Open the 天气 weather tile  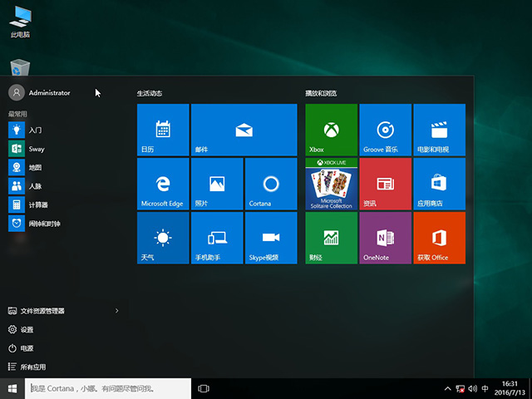coord(163,238)
